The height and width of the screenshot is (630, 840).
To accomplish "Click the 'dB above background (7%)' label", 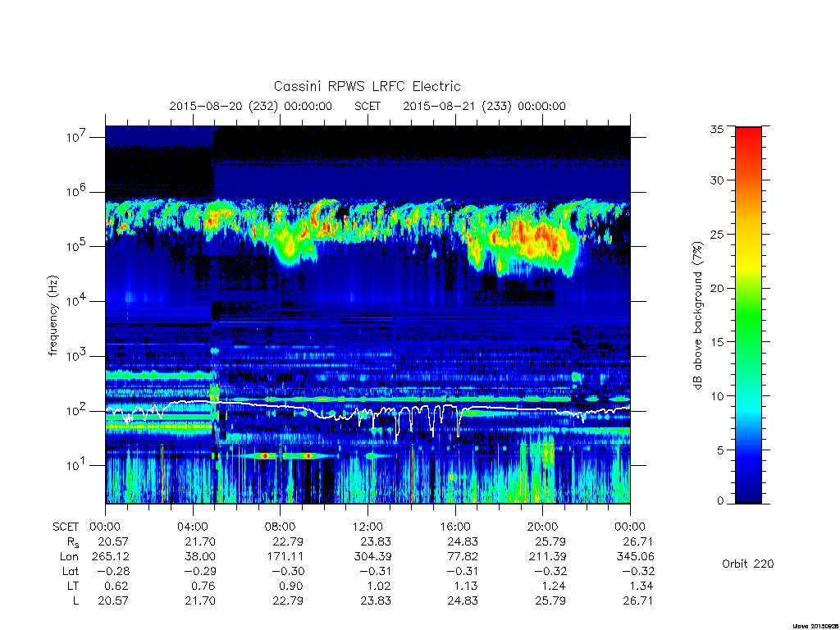I will tap(697, 316).
